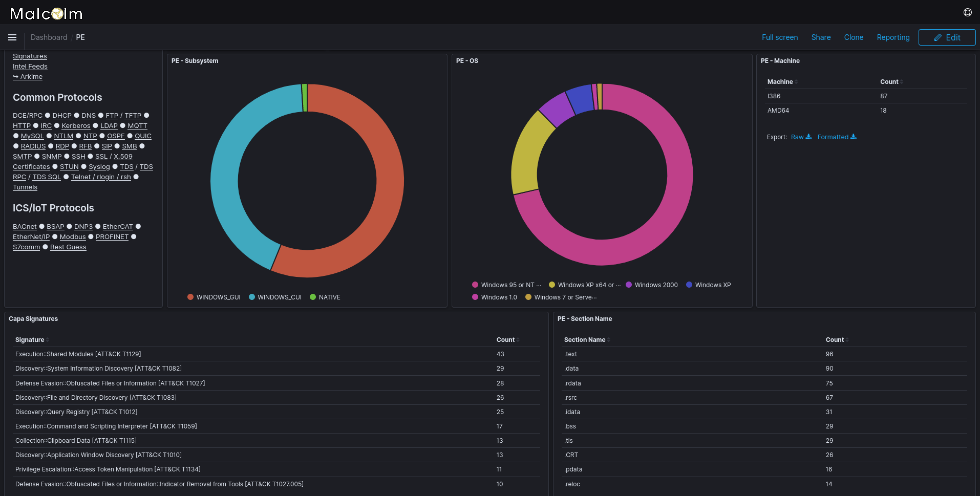Download raw export of PE - Machine data
Image resolution: width=980 pixels, height=496 pixels.
[797, 137]
